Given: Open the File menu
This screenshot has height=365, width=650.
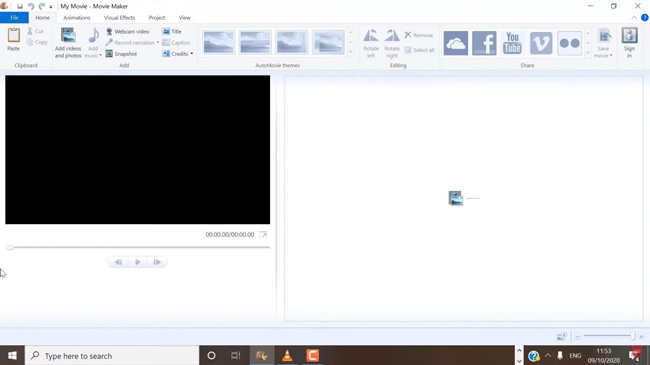Looking at the screenshot, I should point(14,17).
